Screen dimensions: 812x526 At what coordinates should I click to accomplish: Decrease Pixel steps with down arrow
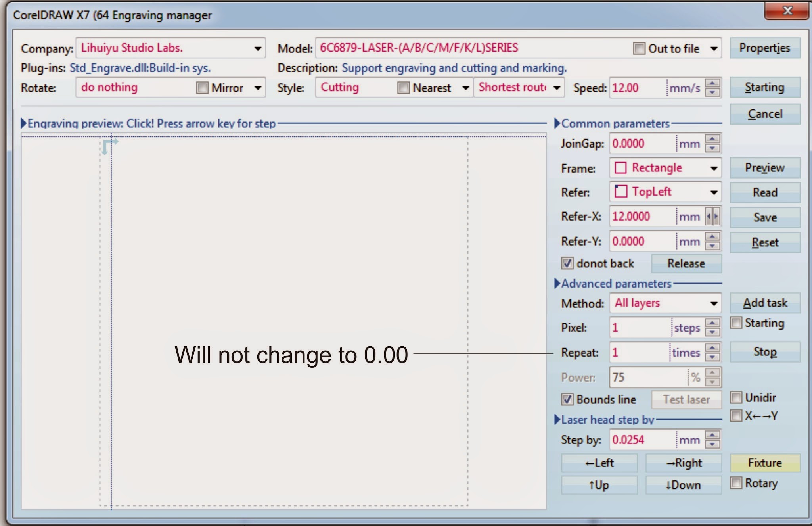tap(712, 332)
